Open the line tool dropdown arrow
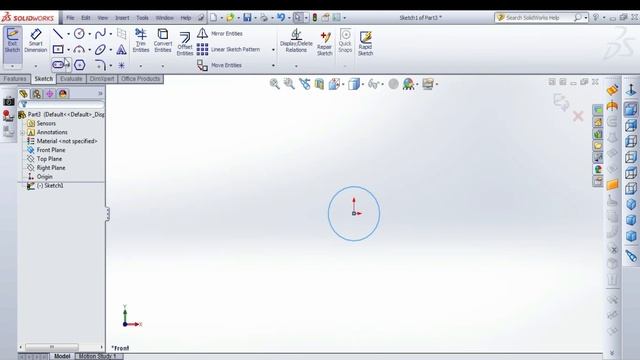Image resolution: width=640 pixels, height=360 pixels. click(68, 34)
